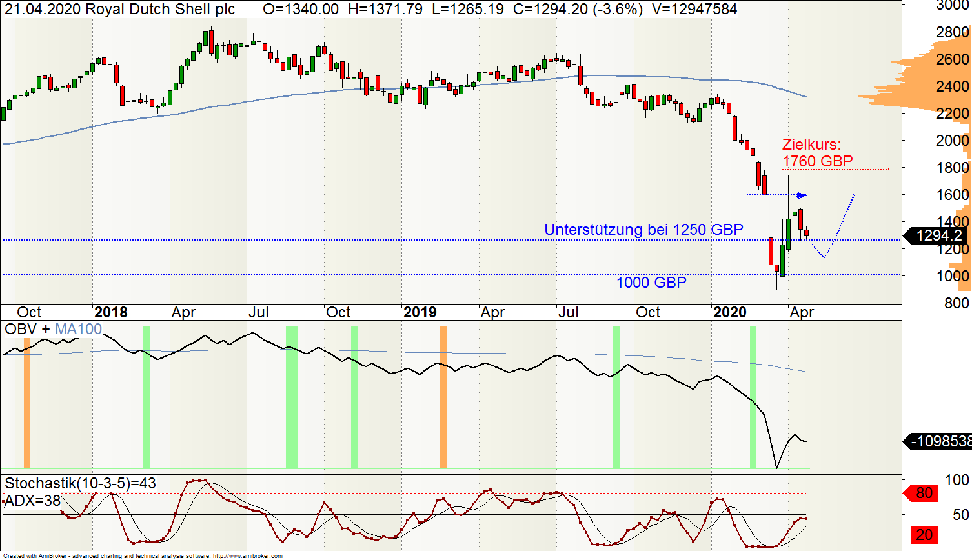The width and height of the screenshot is (972, 560).
Task: Click the orange signal bar near 2019 in OBV panel
Action: coord(443,397)
